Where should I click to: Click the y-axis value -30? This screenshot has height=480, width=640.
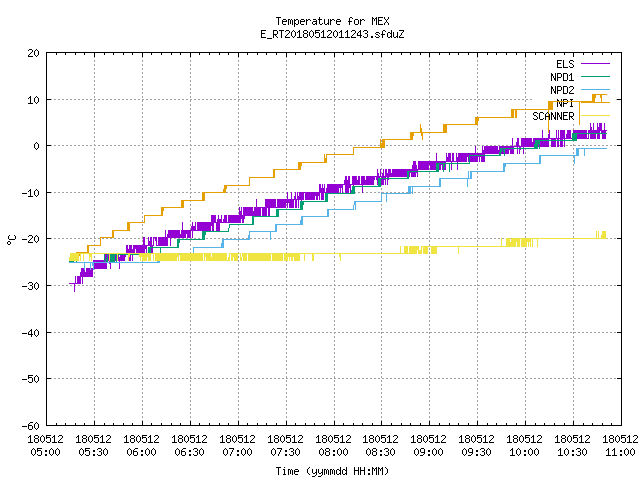[x=31, y=286]
